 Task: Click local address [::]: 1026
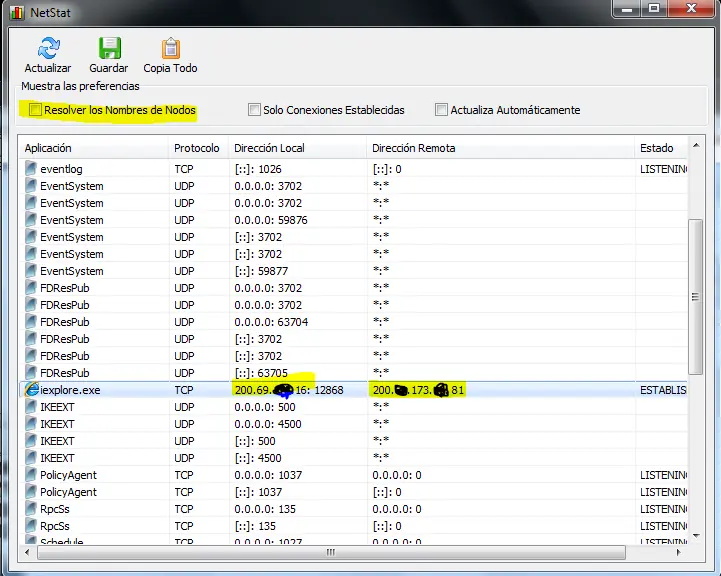click(258, 169)
